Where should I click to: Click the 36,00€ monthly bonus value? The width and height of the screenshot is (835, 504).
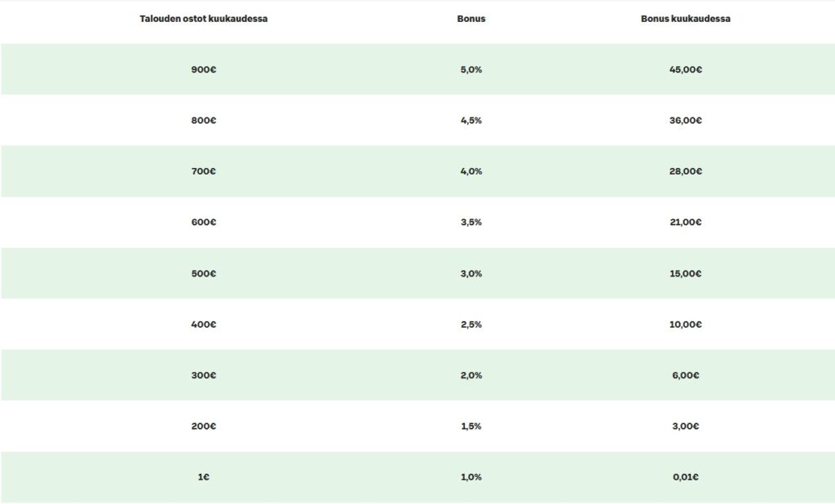pyautogui.click(x=685, y=121)
